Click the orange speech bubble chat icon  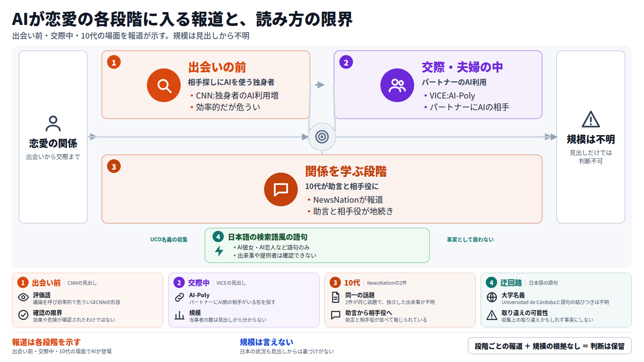(281, 189)
